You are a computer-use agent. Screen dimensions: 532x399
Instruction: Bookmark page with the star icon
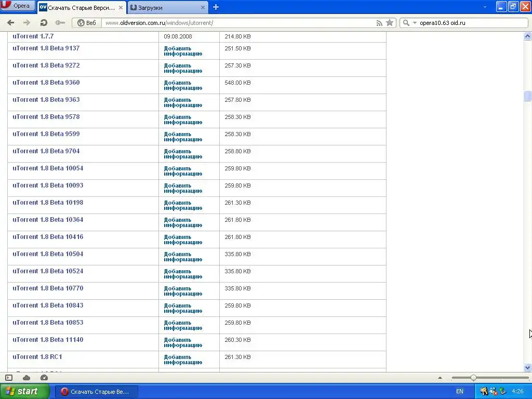[x=390, y=23]
